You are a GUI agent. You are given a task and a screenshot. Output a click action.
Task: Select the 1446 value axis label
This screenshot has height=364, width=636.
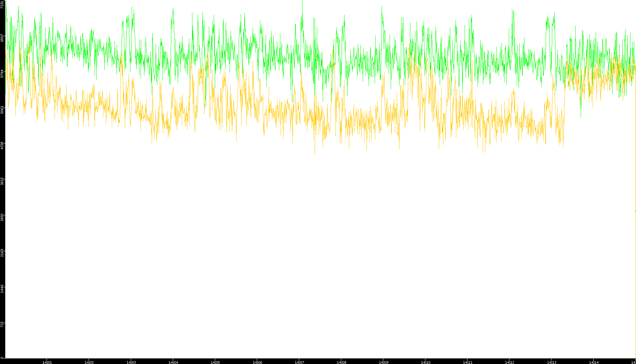tap(2, 289)
